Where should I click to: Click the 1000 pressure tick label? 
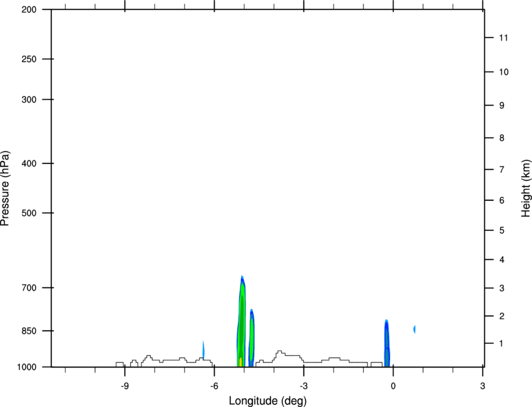(x=26, y=367)
